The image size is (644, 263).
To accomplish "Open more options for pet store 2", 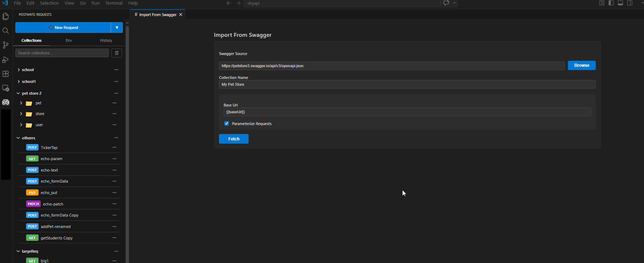I will (x=116, y=93).
